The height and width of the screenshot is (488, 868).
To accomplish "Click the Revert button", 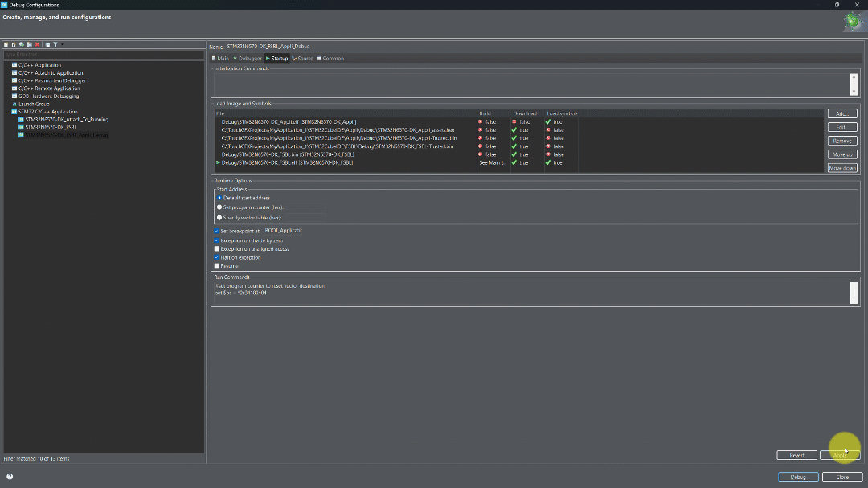I will click(796, 455).
